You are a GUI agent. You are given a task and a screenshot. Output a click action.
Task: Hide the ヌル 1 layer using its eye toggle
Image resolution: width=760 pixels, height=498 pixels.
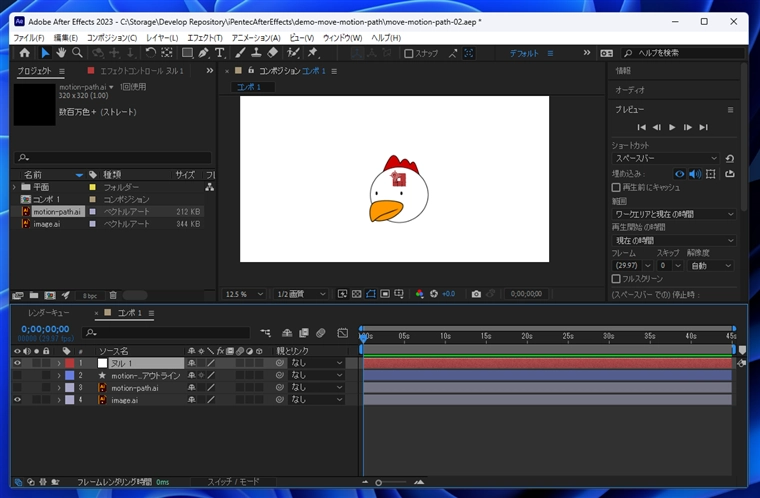point(17,363)
